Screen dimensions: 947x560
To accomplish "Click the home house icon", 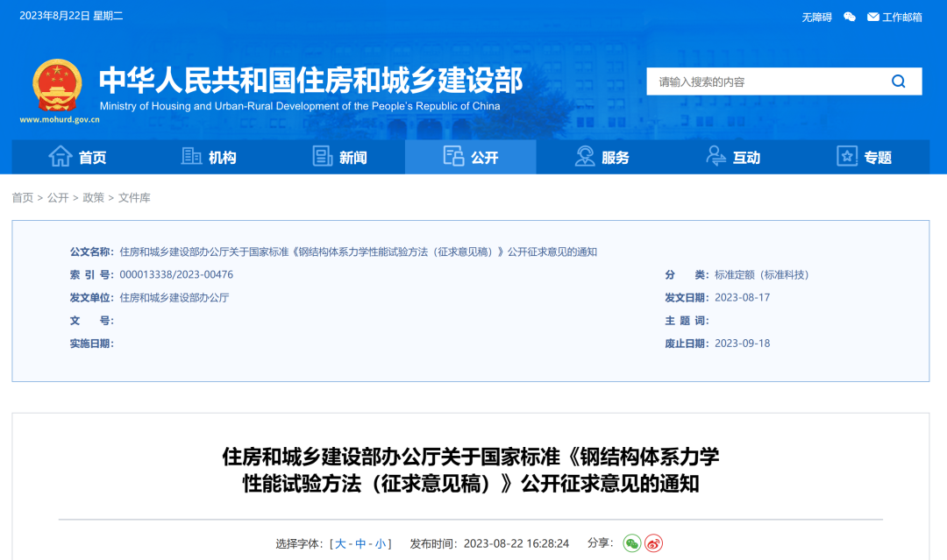I will pyautogui.click(x=61, y=156).
